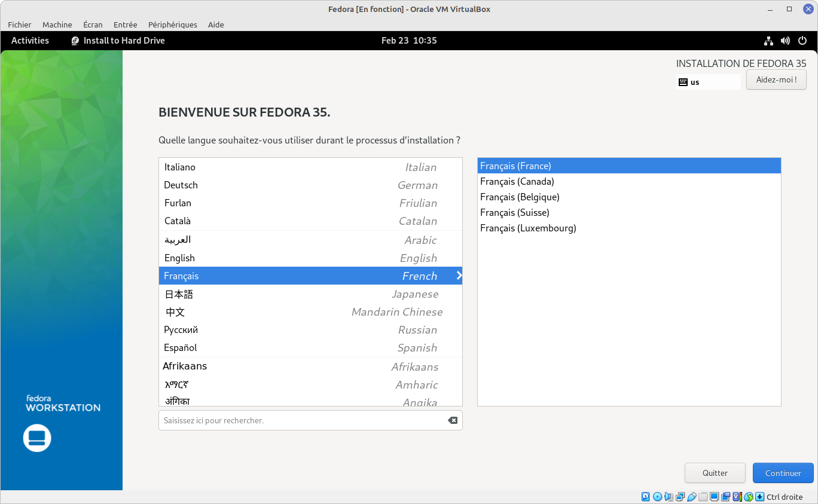The height and width of the screenshot is (504, 818).
Task: Open the Entrée menu
Action: [x=126, y=25]
